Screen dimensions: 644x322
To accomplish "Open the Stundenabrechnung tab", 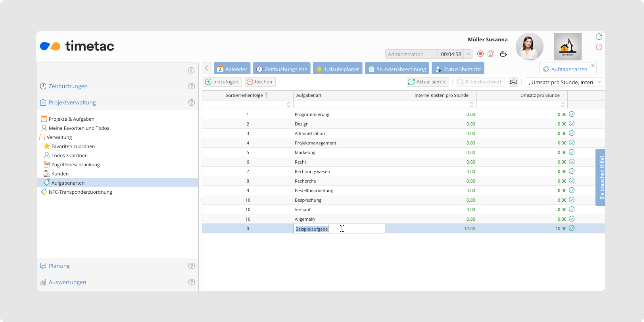I will [397, 69].
